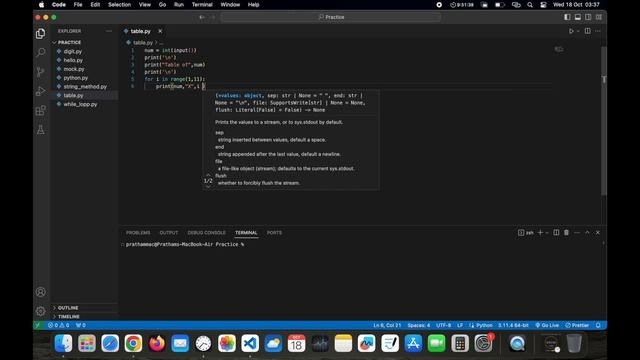Open the Search view in the activity bar
The height and width of the screenshot is (360, 640).
click(40, 52)
